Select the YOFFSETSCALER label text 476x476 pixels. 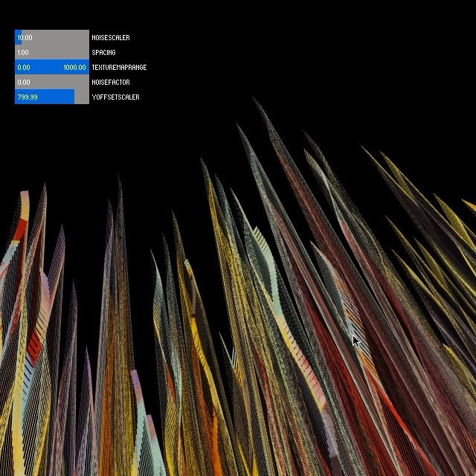click(x=115, y=97)
